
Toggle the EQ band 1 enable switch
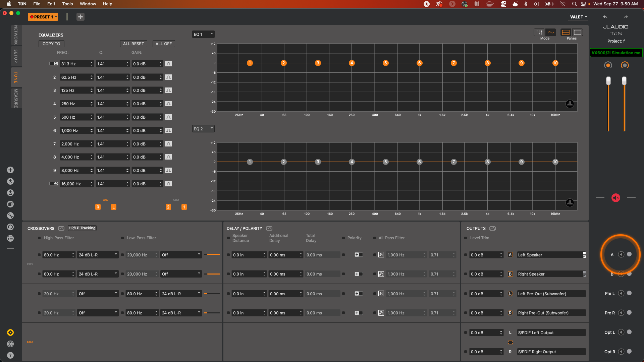click(54, 64)
